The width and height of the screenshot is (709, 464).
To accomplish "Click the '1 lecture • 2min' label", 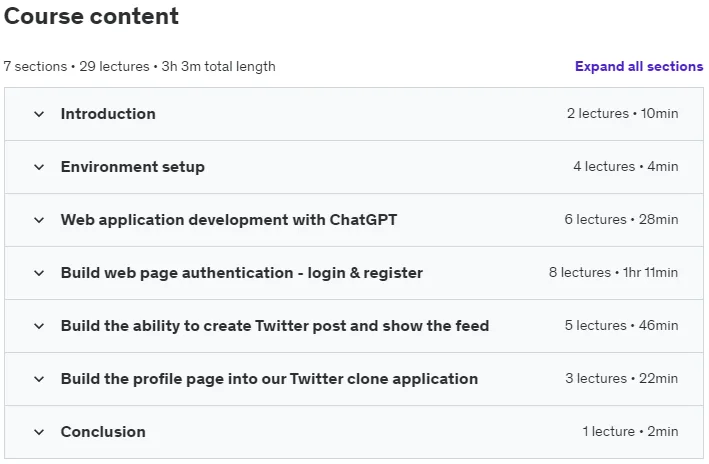I will point(630,431).
